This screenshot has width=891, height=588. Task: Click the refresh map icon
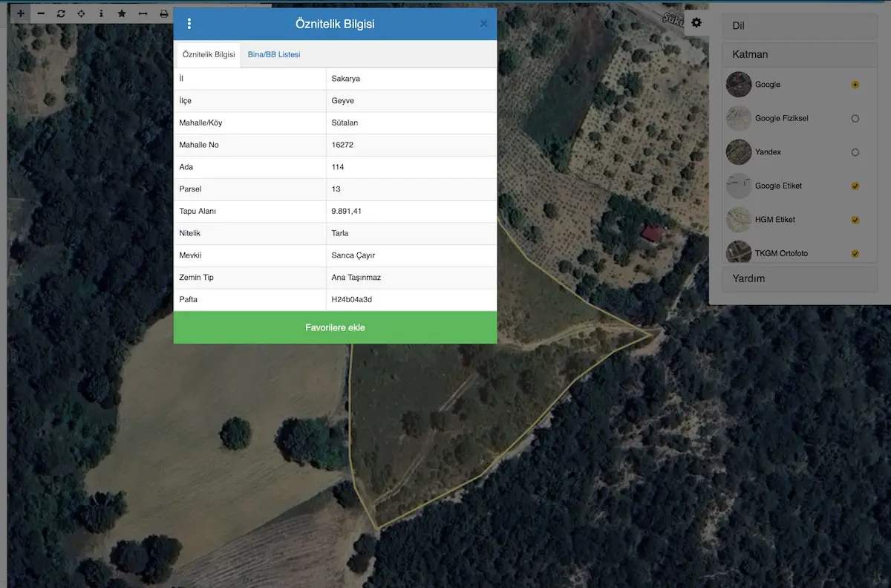click(x=61, y=13)
